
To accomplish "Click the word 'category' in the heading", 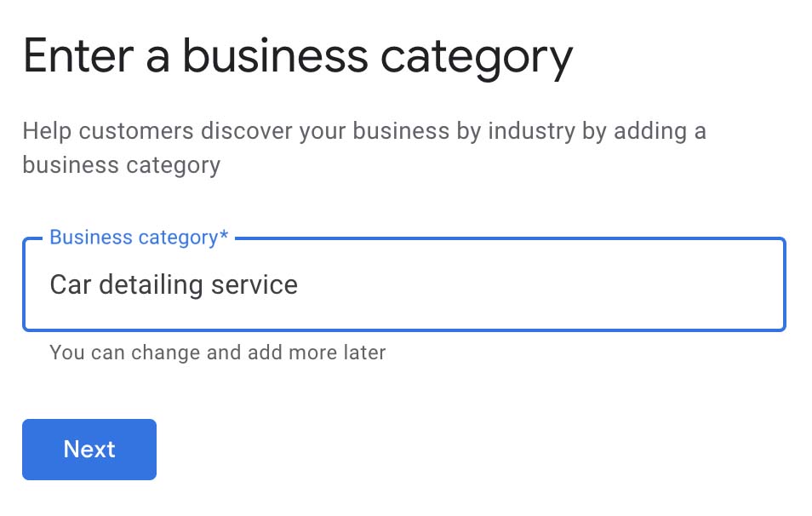I will point(477,57).
